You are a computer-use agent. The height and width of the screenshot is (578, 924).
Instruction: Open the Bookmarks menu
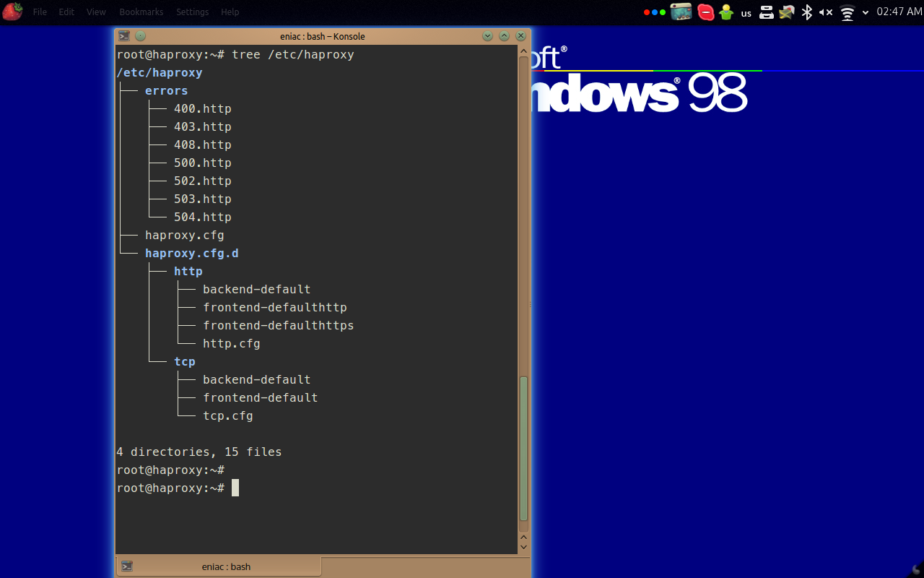pos(141,12)
